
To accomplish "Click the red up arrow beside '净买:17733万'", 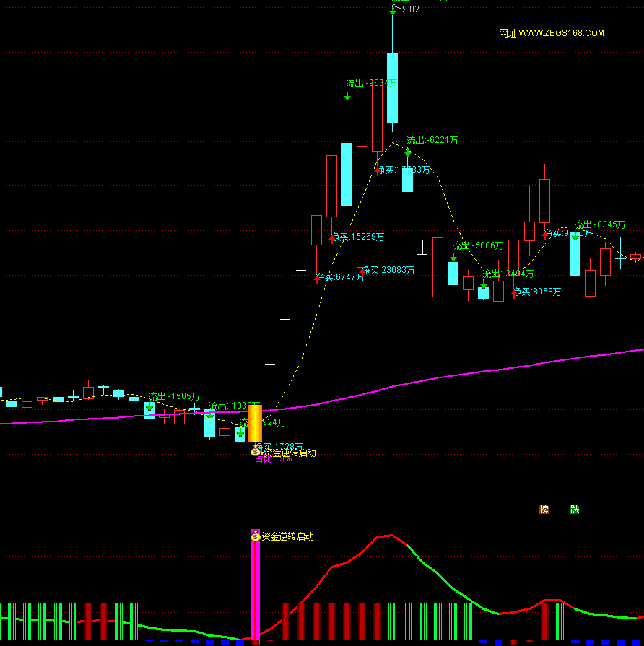I will pyautogui.click(x=378, y=171).
